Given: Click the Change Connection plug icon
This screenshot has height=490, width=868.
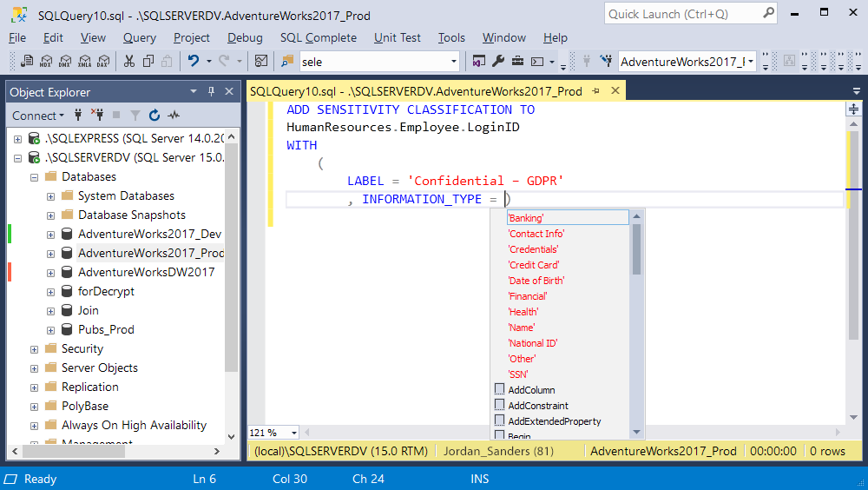Looking at the screenshot, I should (x=607, y=61).
